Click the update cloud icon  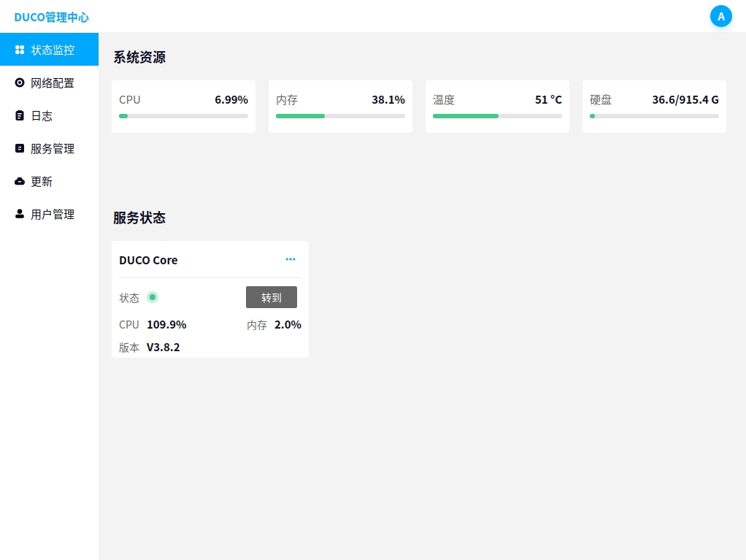(x=20, y=181)
